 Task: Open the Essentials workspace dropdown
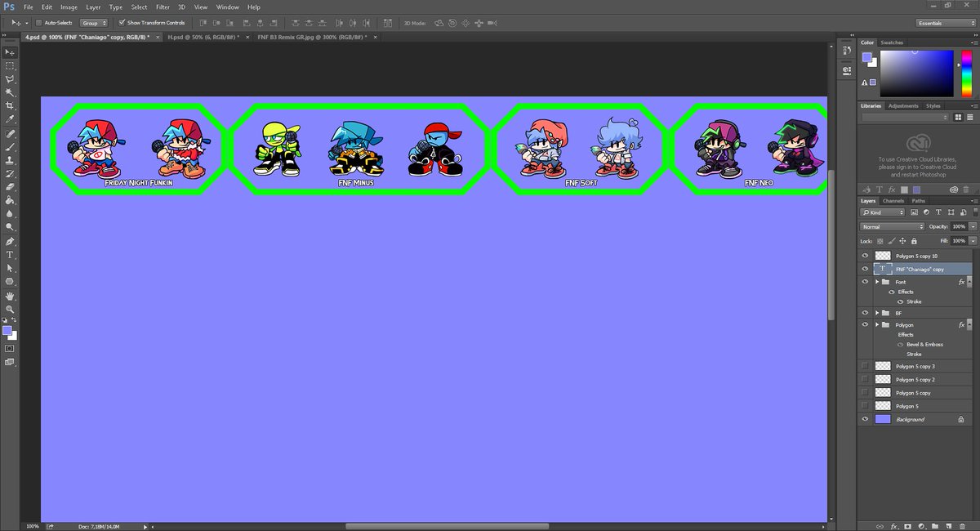coord(945,23)
